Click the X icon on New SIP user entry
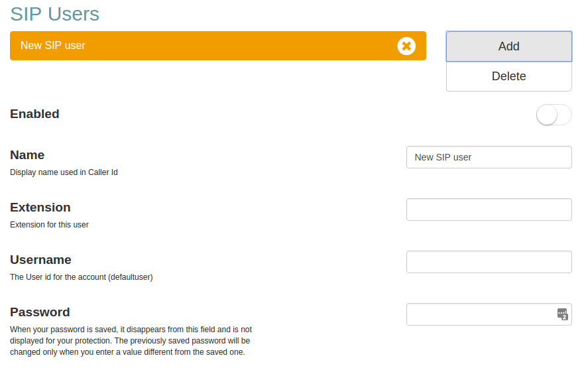Viewport: 588px width, 370px height. [406, 46]
